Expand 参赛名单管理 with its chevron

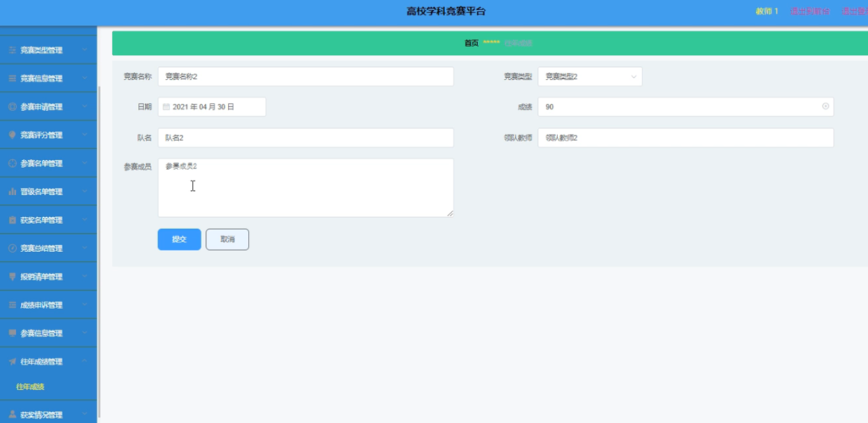(85, 164)
